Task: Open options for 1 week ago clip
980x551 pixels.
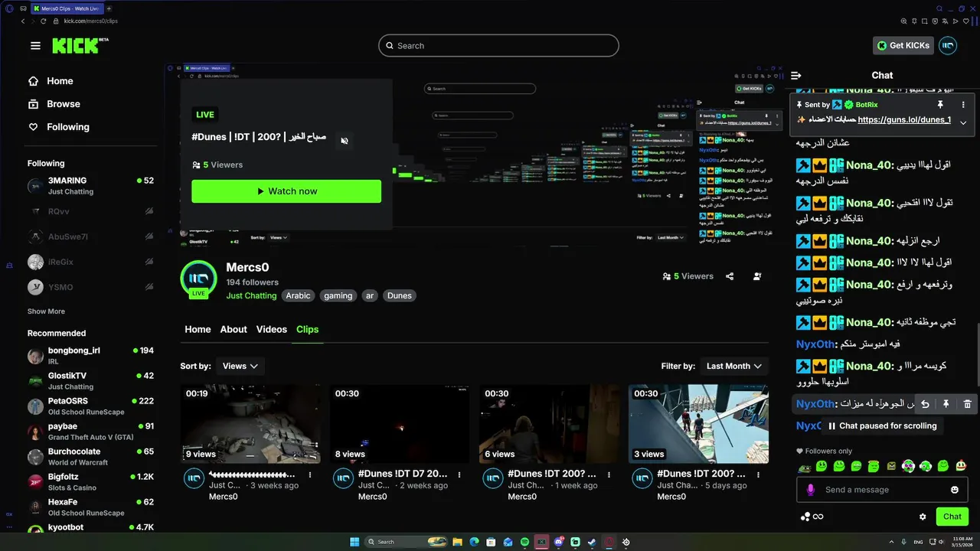Action: tap(609, 474)
